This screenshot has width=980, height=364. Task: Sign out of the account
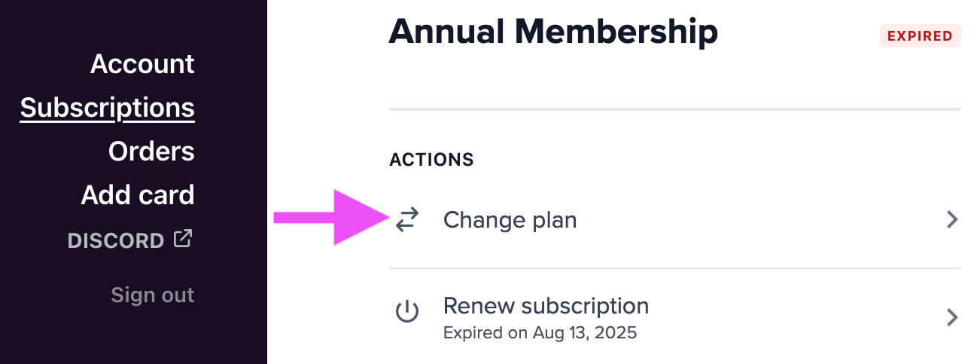153,295
